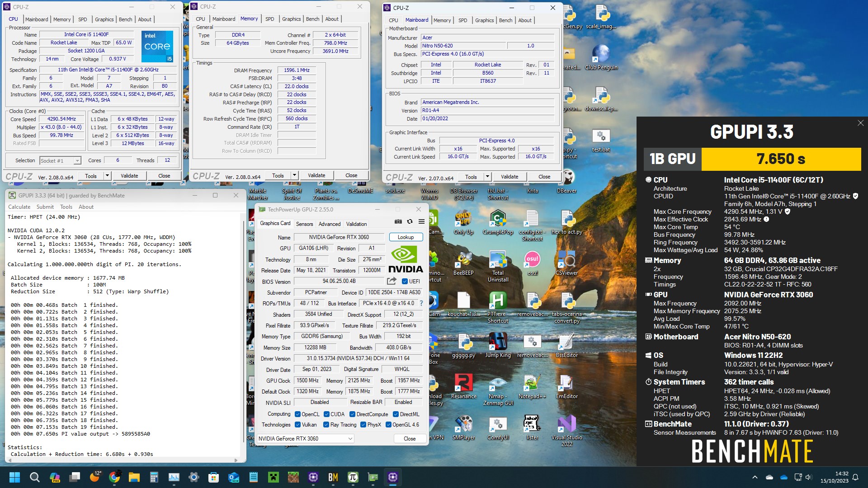Open the GPU selector dropdown in GPU-Z

[305, 439]
